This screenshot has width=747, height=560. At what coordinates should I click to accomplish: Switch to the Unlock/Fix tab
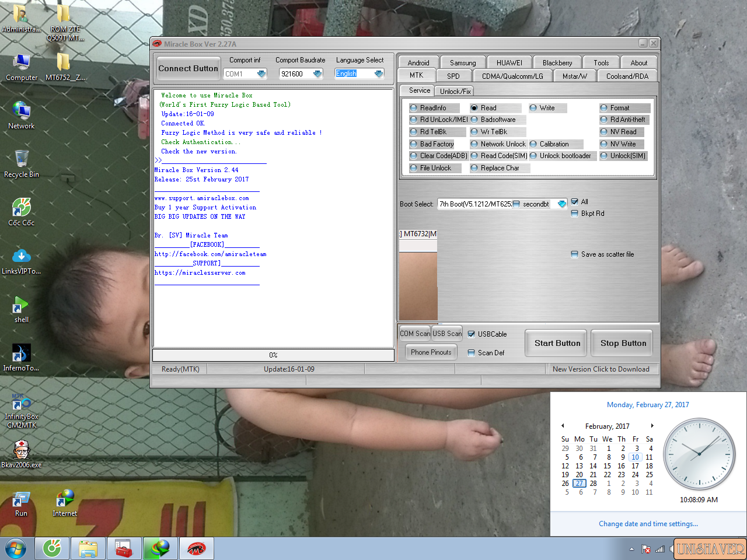[x=455, y=91]
